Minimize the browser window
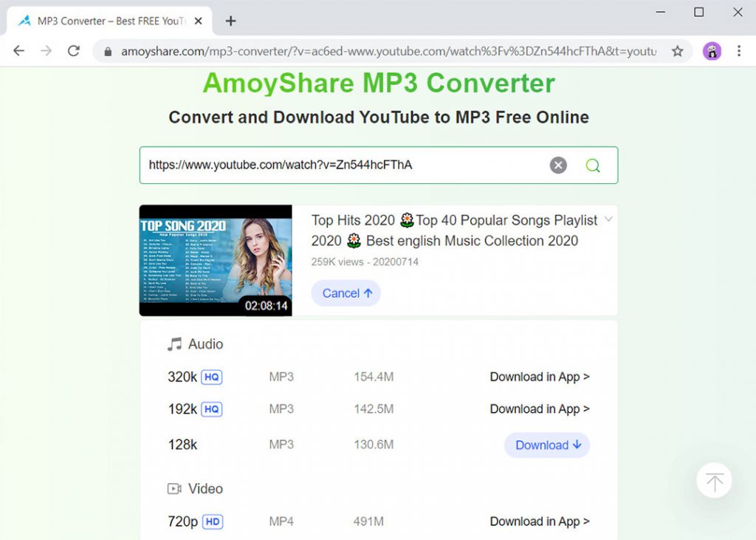The image size is (756, 540). pyautogui.click(x=661, y=12)
